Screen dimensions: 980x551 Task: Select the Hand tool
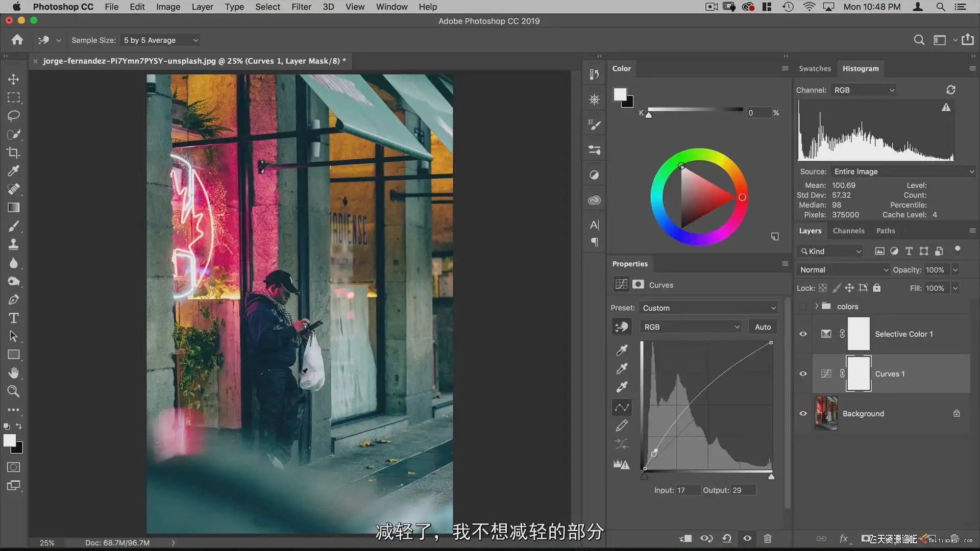point(14,373)
